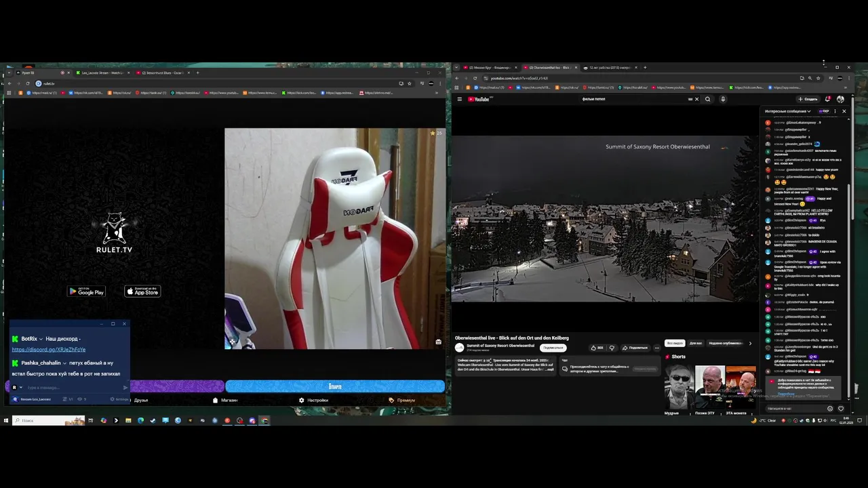
Task: Subscribe with the Подписаться button
Action: click(553, 348)
